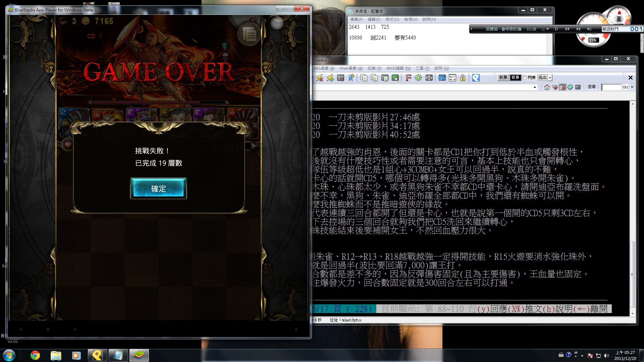This screenshot has width=644, height=362.
Task: Go to home page icon in PCMan
Action: [x=547, y=87]
